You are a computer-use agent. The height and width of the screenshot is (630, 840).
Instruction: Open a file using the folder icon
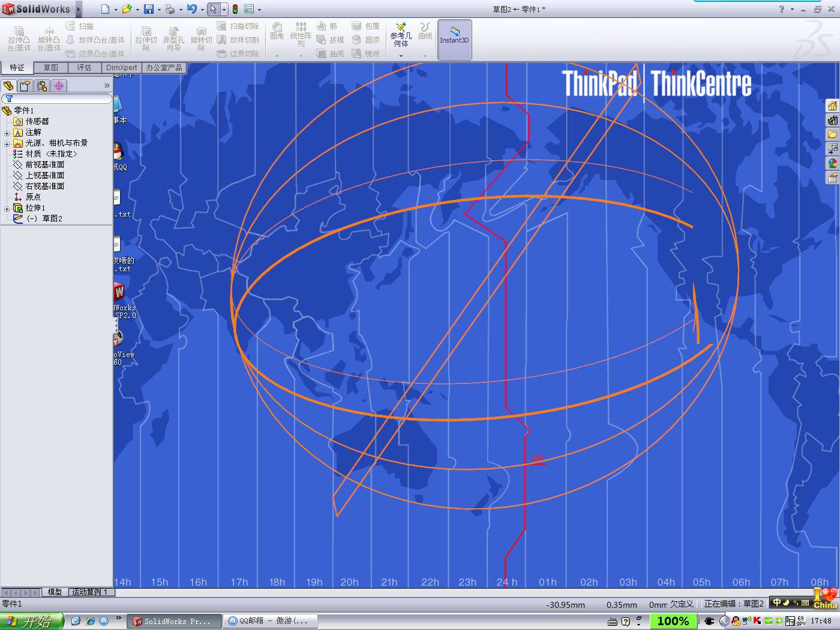point(127,9)
